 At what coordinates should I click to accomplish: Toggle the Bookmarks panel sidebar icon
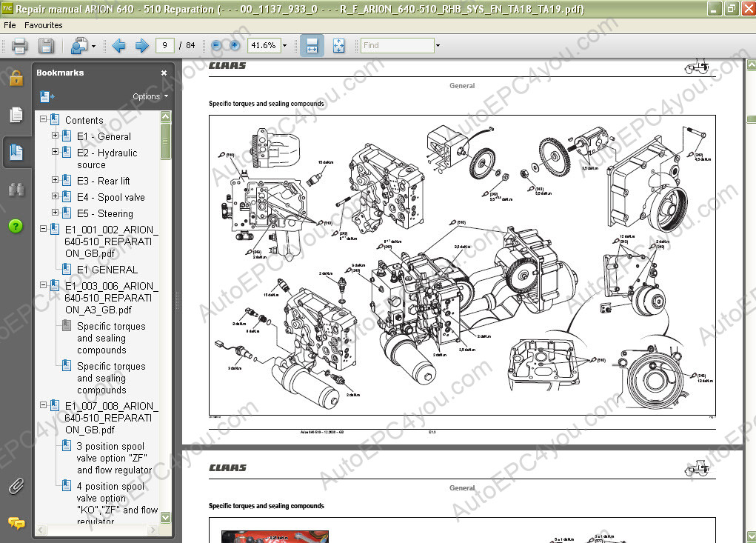16,153
